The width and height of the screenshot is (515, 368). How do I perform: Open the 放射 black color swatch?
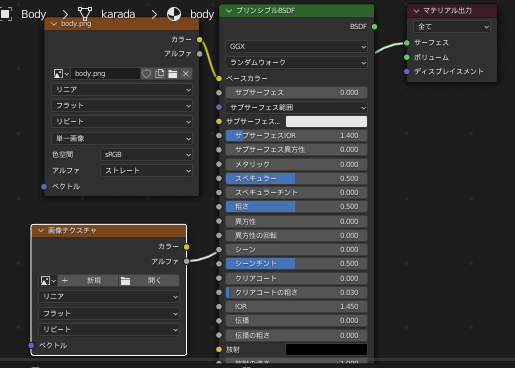pos(326,350)
